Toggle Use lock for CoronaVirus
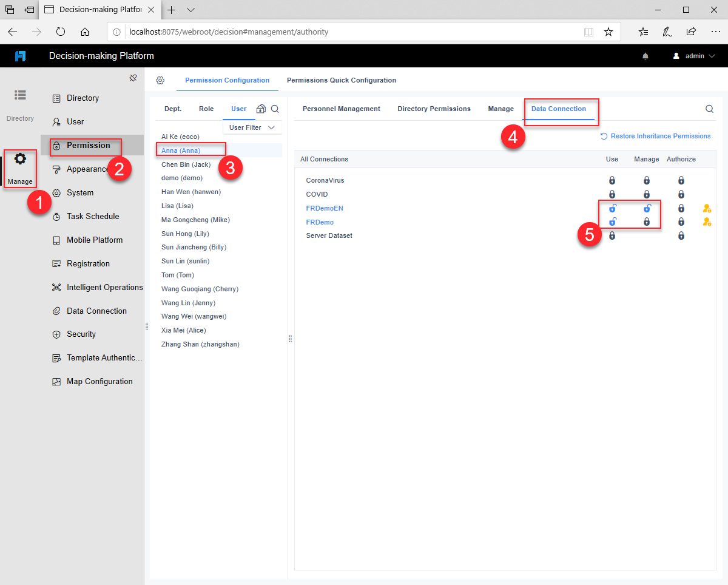This screenshot has width=728, height=585. tap(612, 180)
